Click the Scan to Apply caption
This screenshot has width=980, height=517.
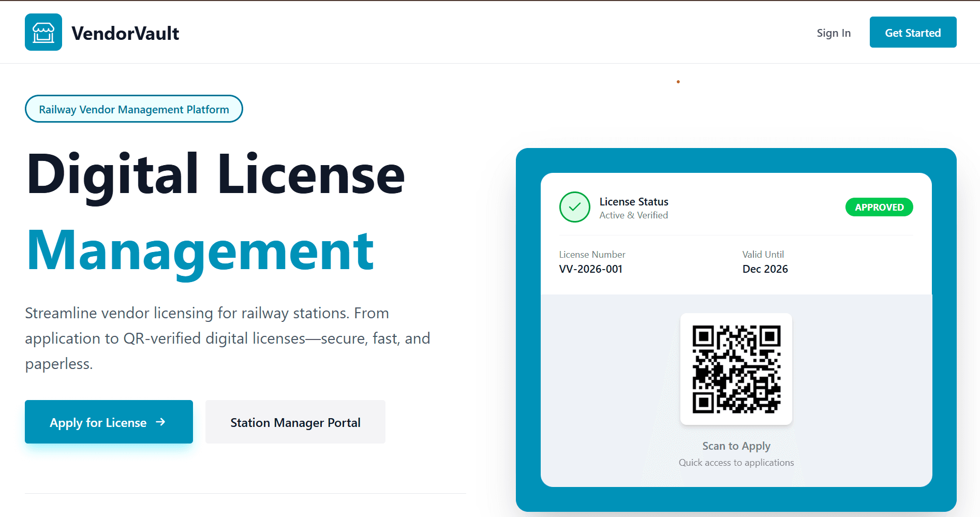click(x=736, y=446)
